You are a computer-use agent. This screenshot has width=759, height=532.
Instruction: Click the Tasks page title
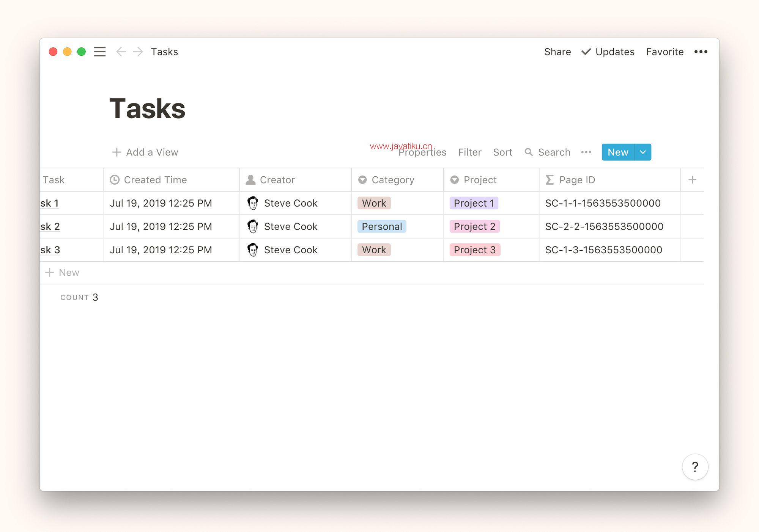coord(147,108)
